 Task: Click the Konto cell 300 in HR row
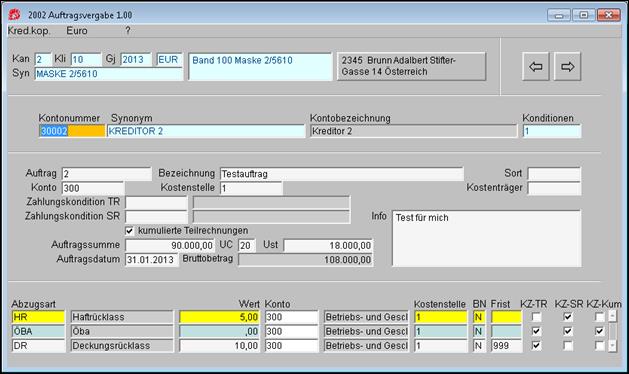coord(291,317)
